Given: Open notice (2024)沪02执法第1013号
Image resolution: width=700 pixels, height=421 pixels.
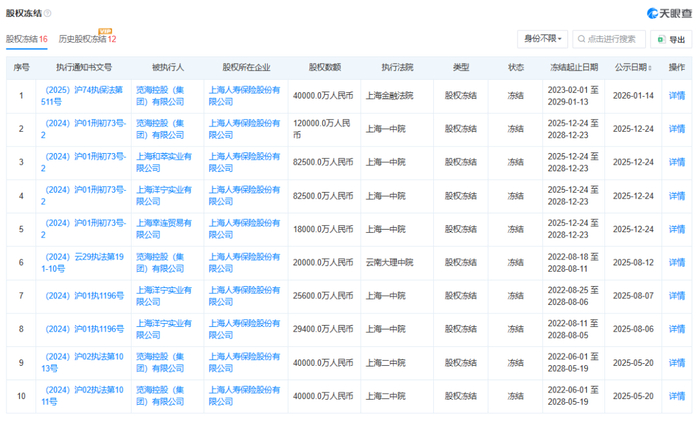Looking at the screenshot, I should coord(82,363).
